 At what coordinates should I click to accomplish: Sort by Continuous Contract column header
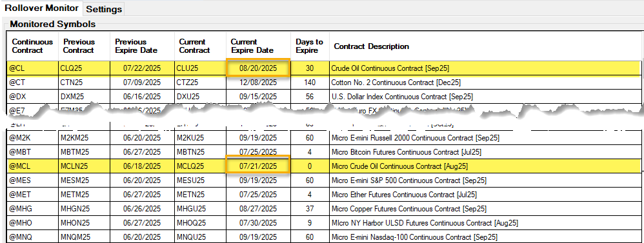(32, 46)
